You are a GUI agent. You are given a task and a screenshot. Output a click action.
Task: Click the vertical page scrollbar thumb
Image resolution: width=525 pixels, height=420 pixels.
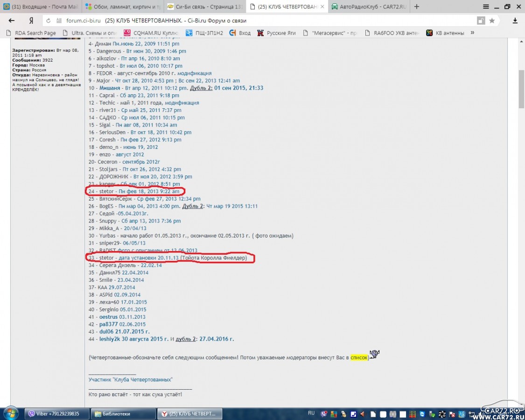point(521,89)
